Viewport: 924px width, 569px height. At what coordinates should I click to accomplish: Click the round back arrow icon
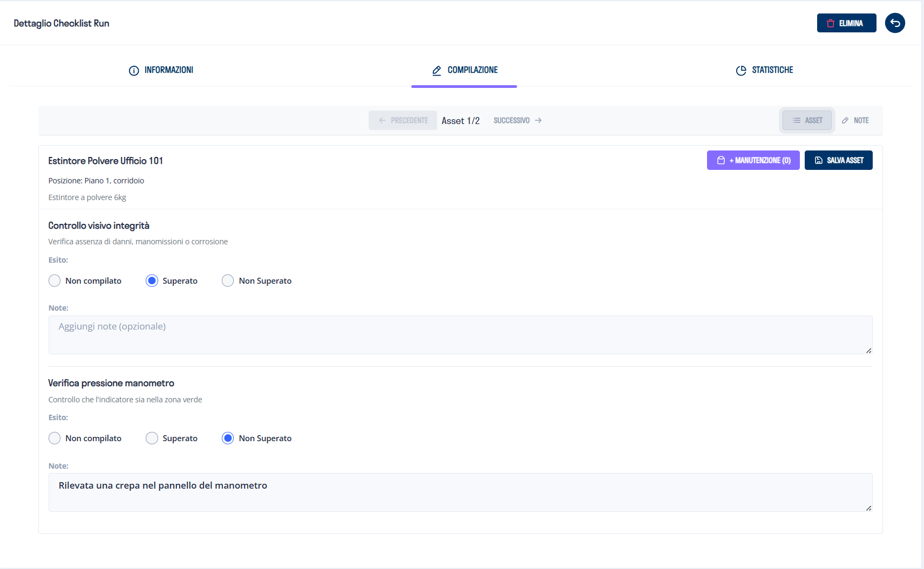(x=895, y=23)
